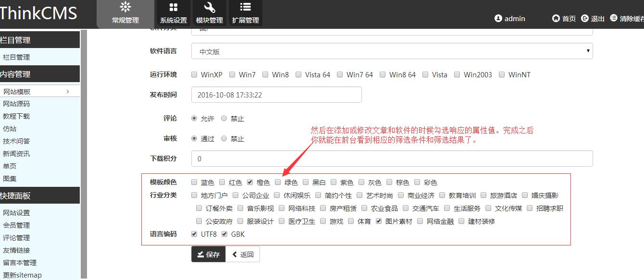Check the Win2003 checkbox

(x=457, y=74)
